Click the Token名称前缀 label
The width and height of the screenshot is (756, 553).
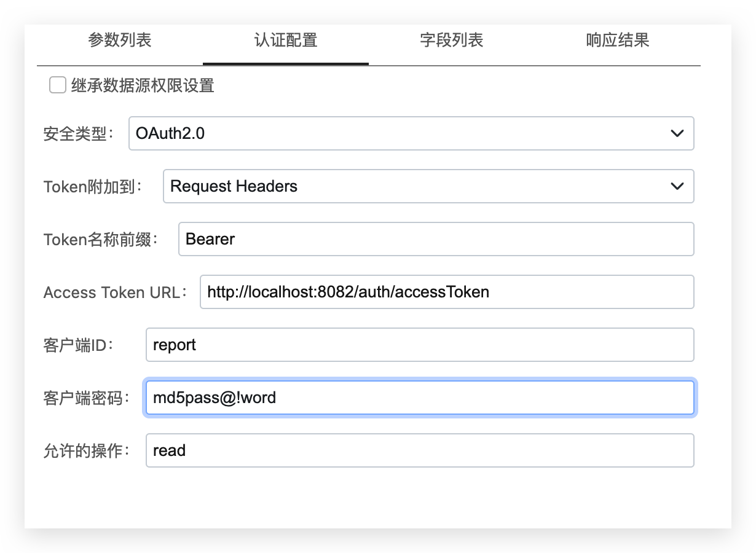pos(101,240)
